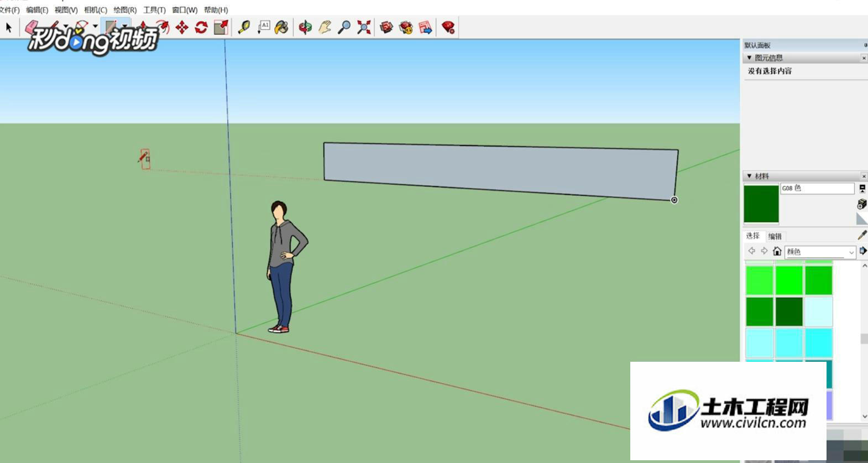Navigate forward in the materials browser
This screenshot has height=463, width=868.
coord(764,251)
